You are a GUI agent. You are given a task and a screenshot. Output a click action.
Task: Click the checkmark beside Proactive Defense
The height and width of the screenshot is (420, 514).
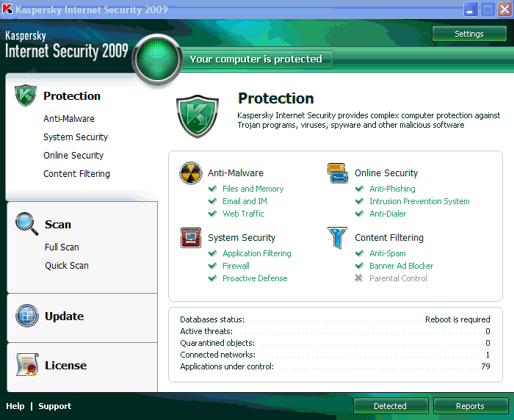tap(213, 278)
